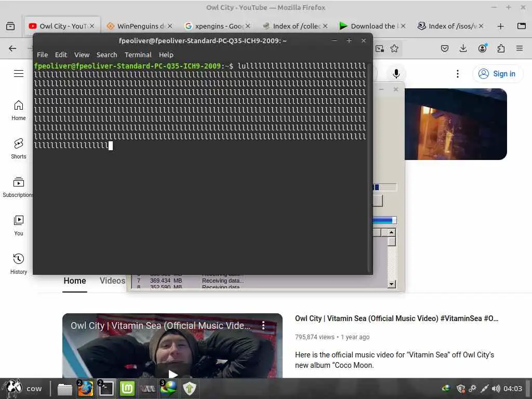Screen dimensions: 532x399
Task: Click the 795,874 views text
Action: (314, 337)
